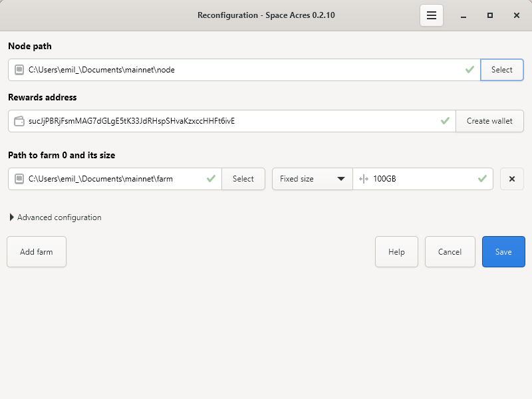Click the drive icon in node path field
This screenshot has width=532, height=399.
pos(20,69)
